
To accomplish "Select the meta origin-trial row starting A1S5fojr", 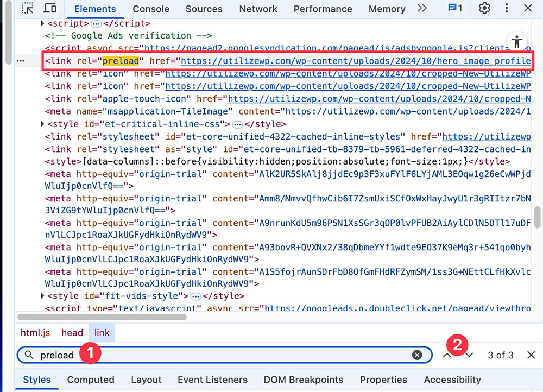I will [288, 278].
